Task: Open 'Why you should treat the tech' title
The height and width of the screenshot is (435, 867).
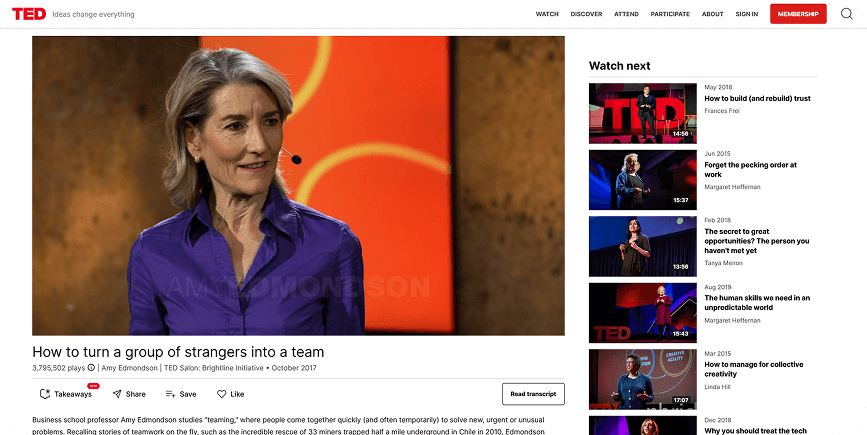Action: (x=755, y=431)
